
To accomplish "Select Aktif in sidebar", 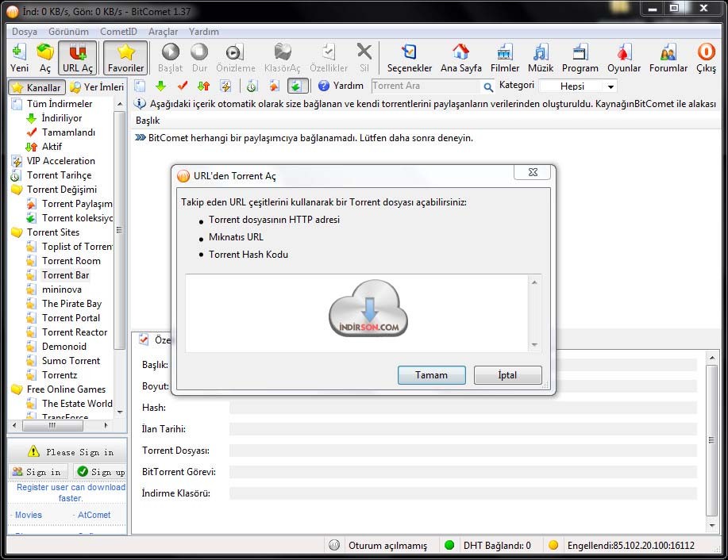I will 52,147.
